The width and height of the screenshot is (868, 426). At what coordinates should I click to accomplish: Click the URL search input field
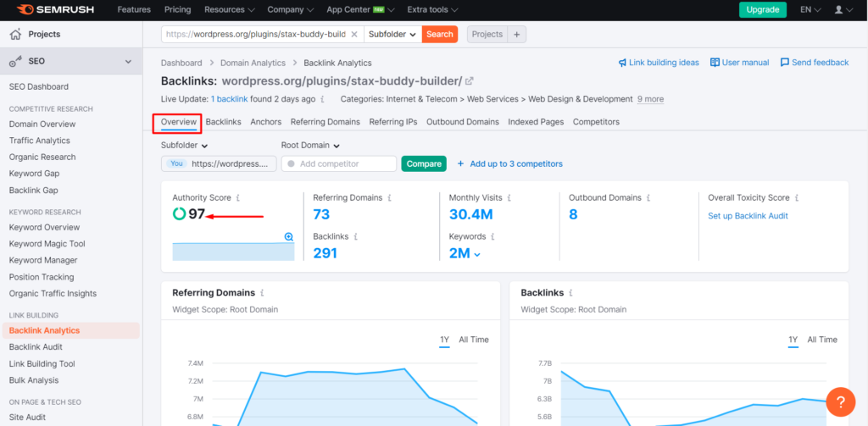pos(255,35)
